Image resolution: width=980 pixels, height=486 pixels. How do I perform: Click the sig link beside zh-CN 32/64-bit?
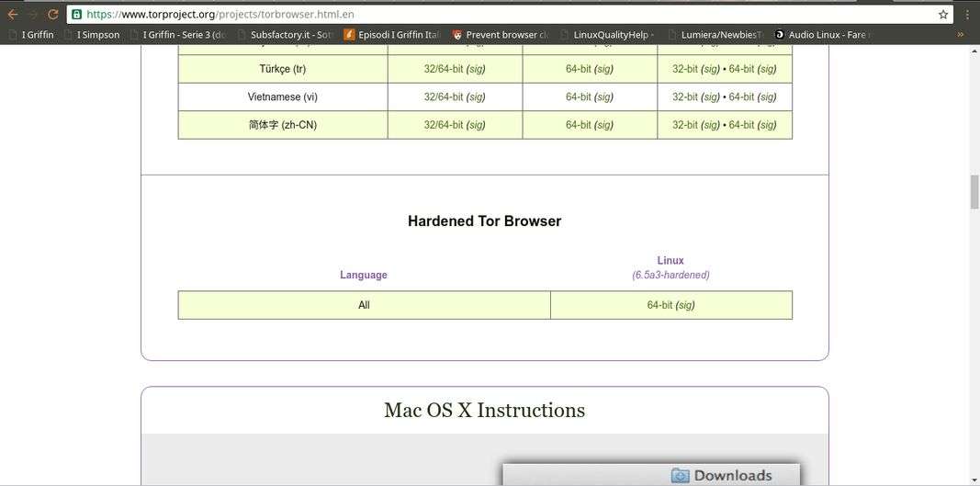click(476, 125)
